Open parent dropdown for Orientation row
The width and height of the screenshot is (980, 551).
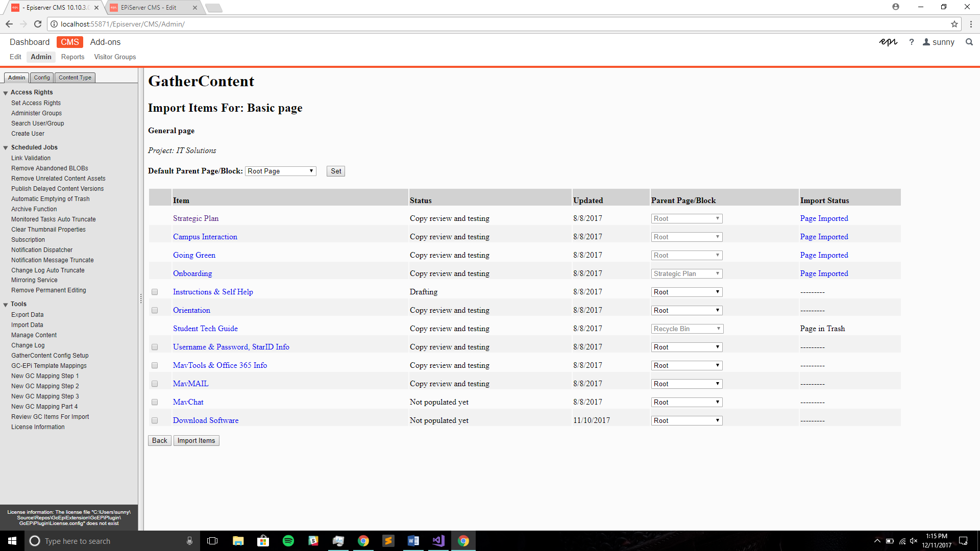click(687, 310)
